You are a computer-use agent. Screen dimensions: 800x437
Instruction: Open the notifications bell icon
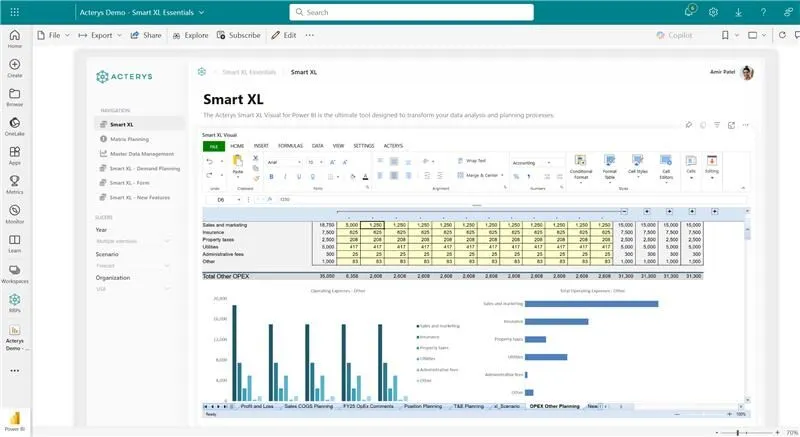click(x=690, y=12)
